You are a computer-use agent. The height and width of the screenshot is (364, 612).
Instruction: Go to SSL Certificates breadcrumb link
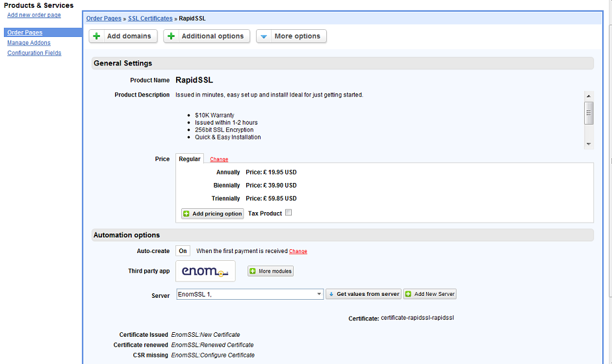point(150,18)
